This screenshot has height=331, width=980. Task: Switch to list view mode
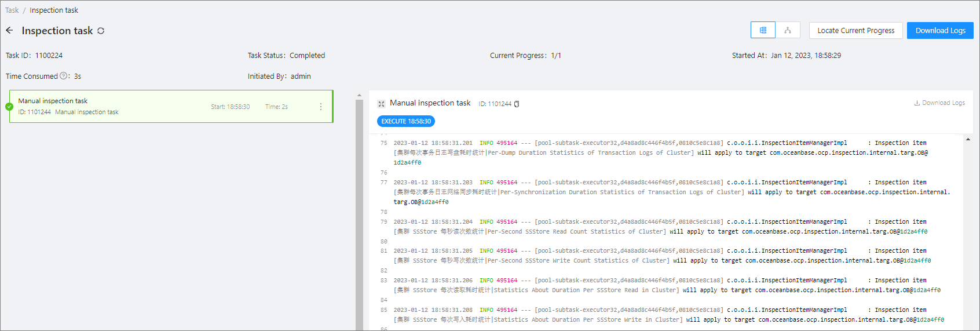[763, 30]
